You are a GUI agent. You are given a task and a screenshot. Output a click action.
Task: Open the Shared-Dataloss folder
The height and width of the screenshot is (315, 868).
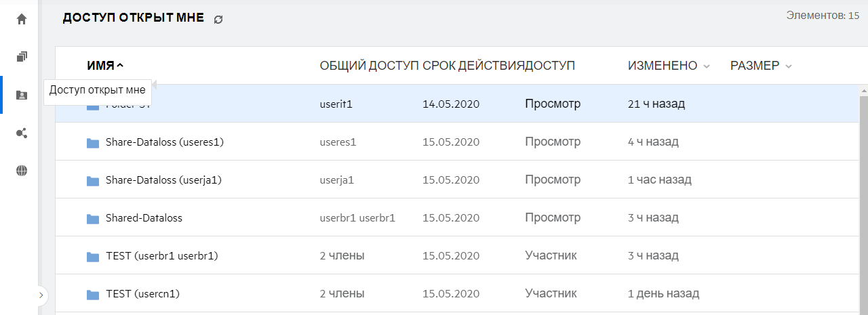click(x=144, y=218)
